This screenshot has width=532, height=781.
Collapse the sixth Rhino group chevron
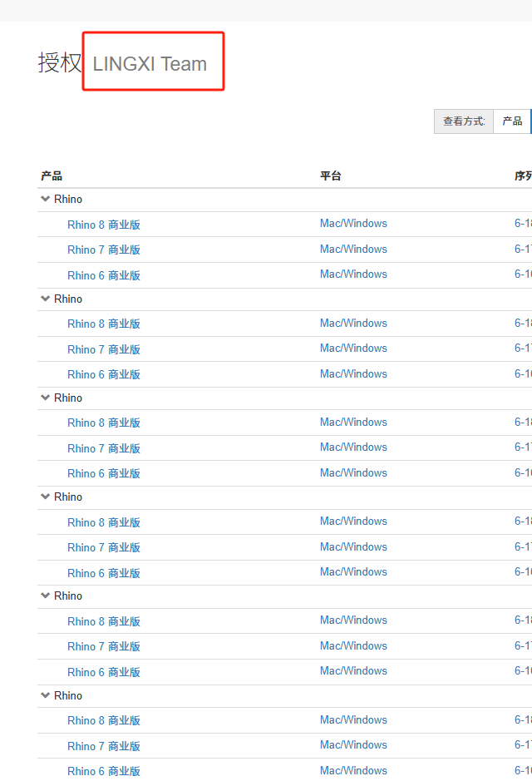(x=45, y=694)
